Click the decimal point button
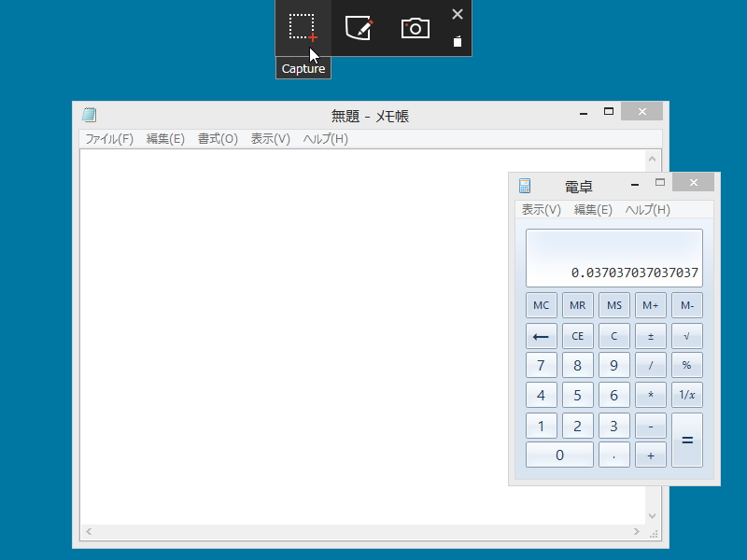747x560 pixels. 614,455
